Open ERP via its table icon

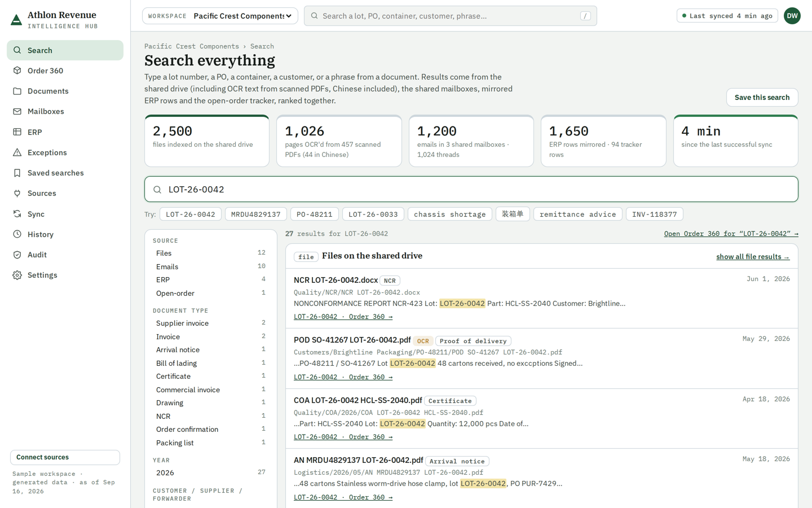point(17,132)
